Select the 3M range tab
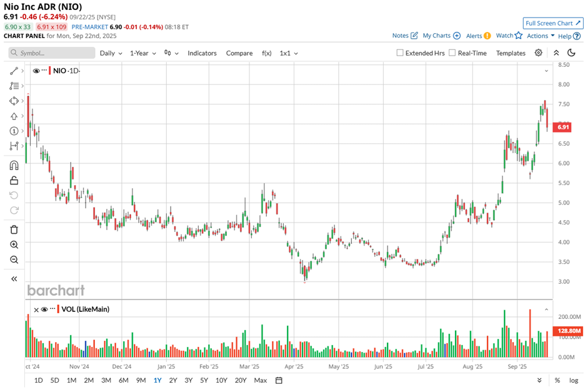Image resolution: width=585 pixels, height=392 pixels. 106,380
